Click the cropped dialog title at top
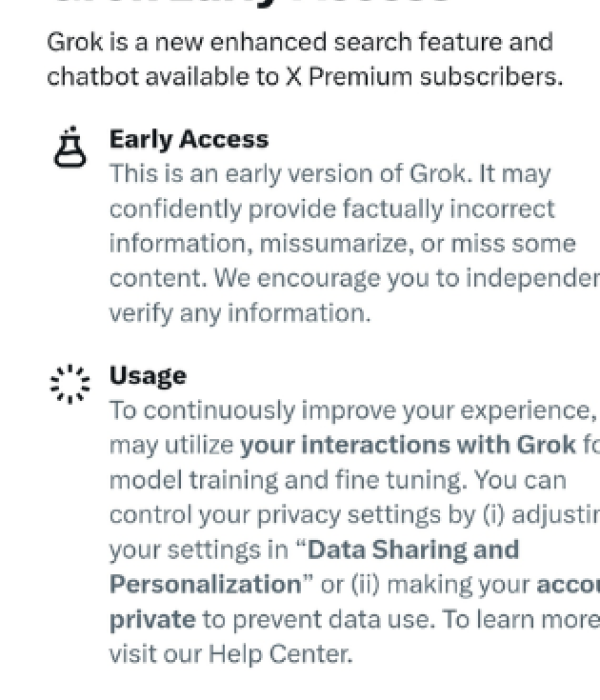Screen dimensions: 600x700 (x=250, y=5)
